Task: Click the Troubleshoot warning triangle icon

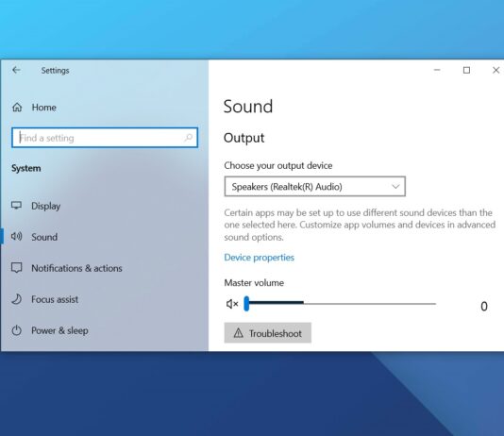Action: point(238,333)
